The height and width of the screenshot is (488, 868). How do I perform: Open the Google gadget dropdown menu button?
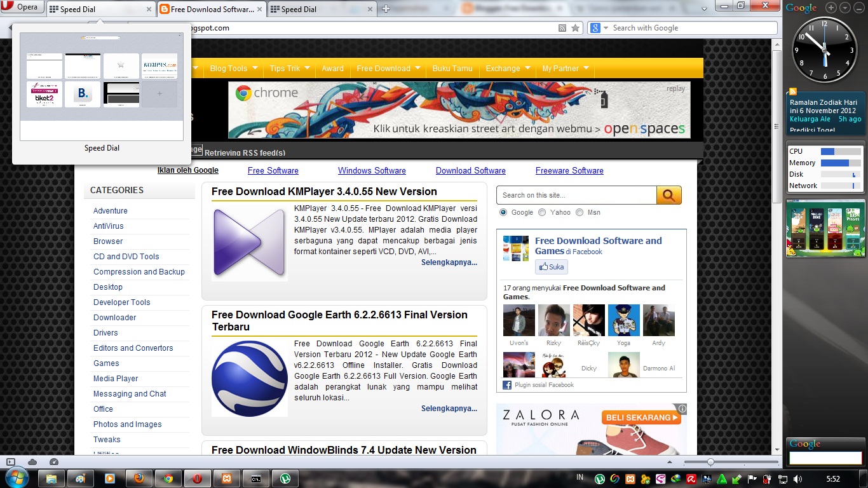(844, 8)
